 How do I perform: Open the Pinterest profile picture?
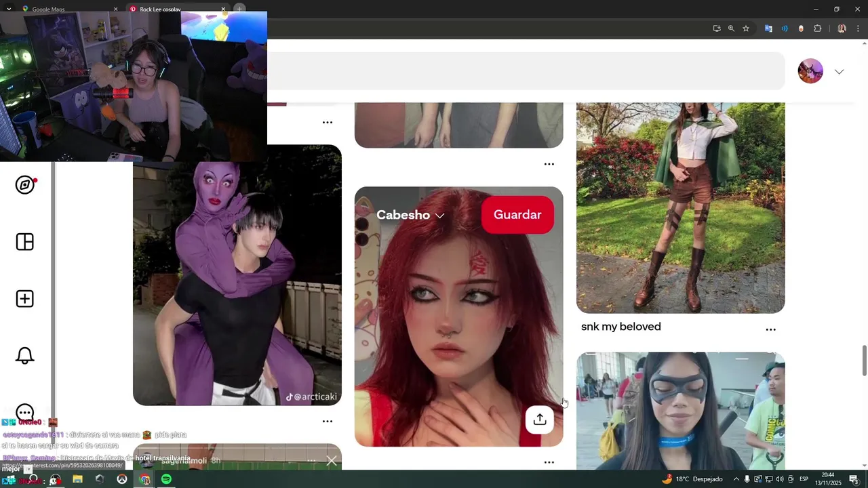810,71
